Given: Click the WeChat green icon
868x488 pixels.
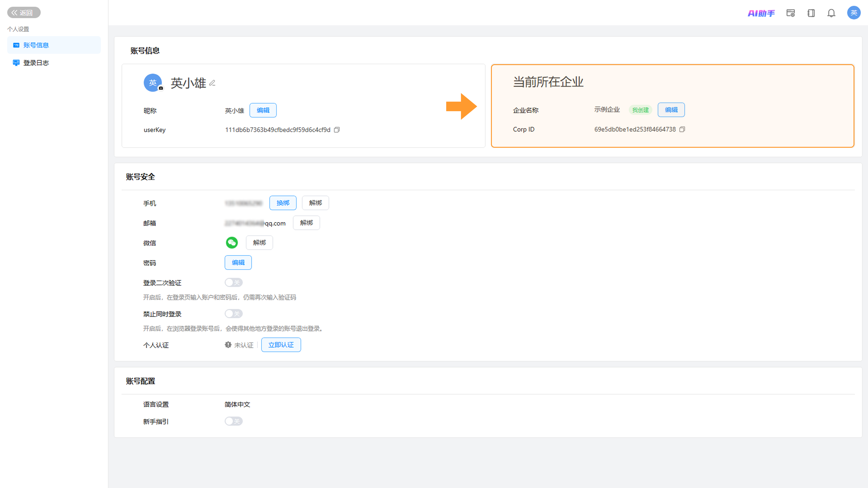Looking at the screenshot, I should click(232, 242).
